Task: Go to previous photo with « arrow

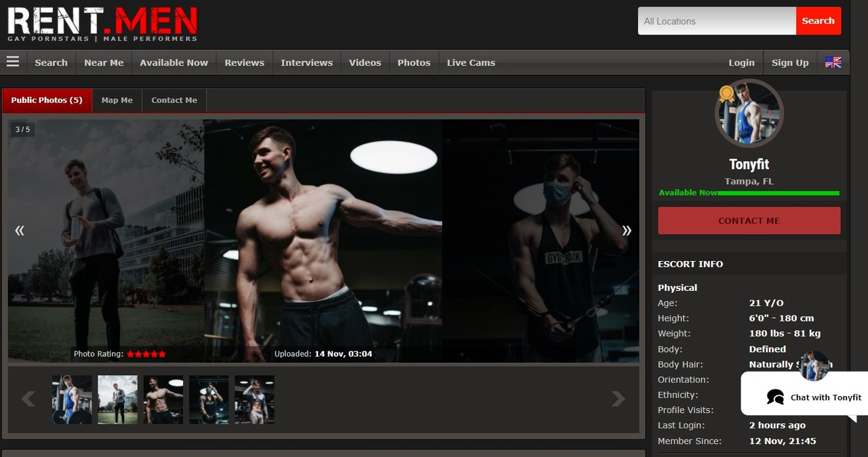Action: tap(20, 231)
